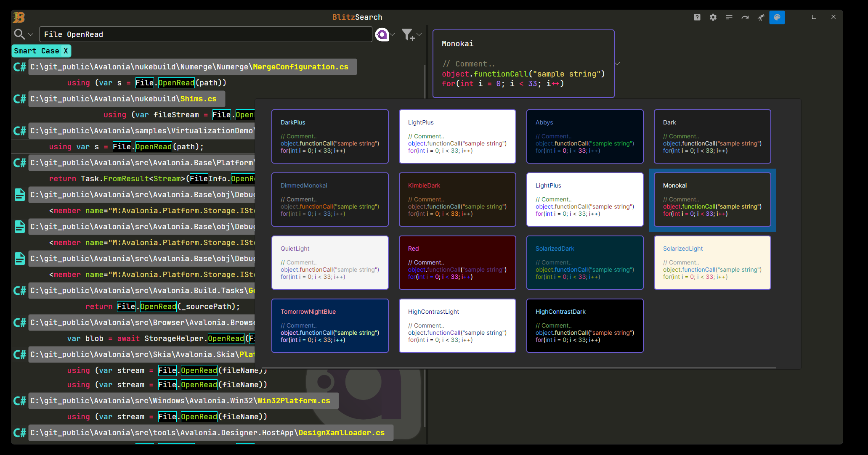
Task: Select the SolarizedDark theme card
Action: (x=585, y=262)
